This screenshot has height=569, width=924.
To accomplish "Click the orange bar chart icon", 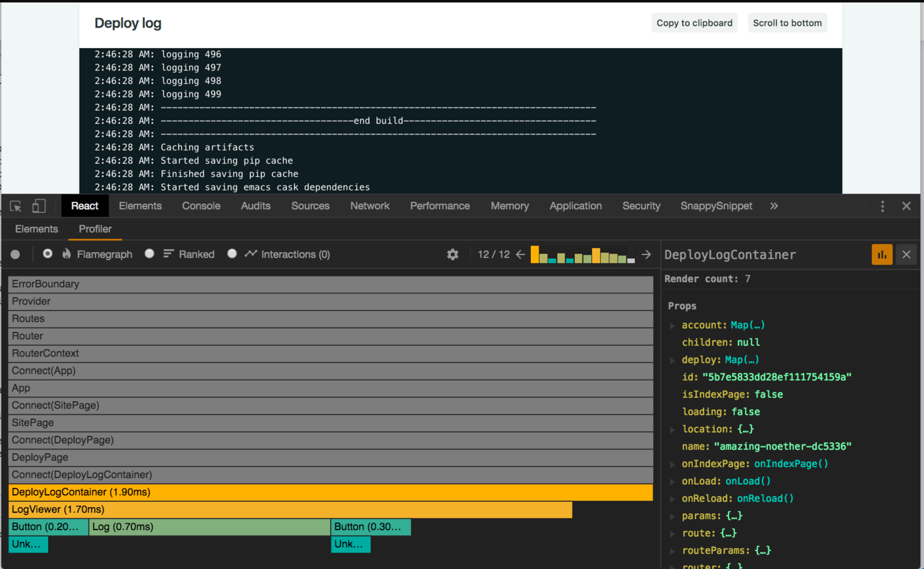I will tap(882, 254).
